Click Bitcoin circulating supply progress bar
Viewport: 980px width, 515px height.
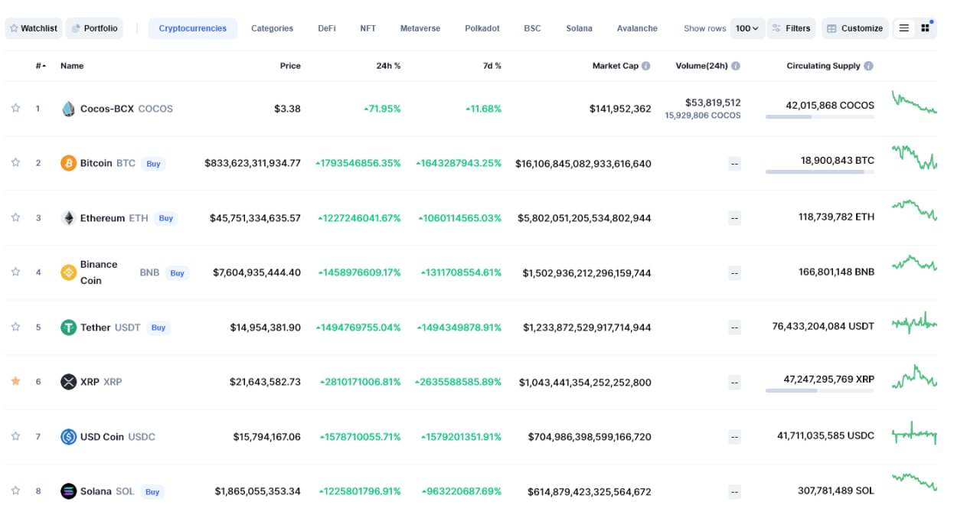(820, 172)
